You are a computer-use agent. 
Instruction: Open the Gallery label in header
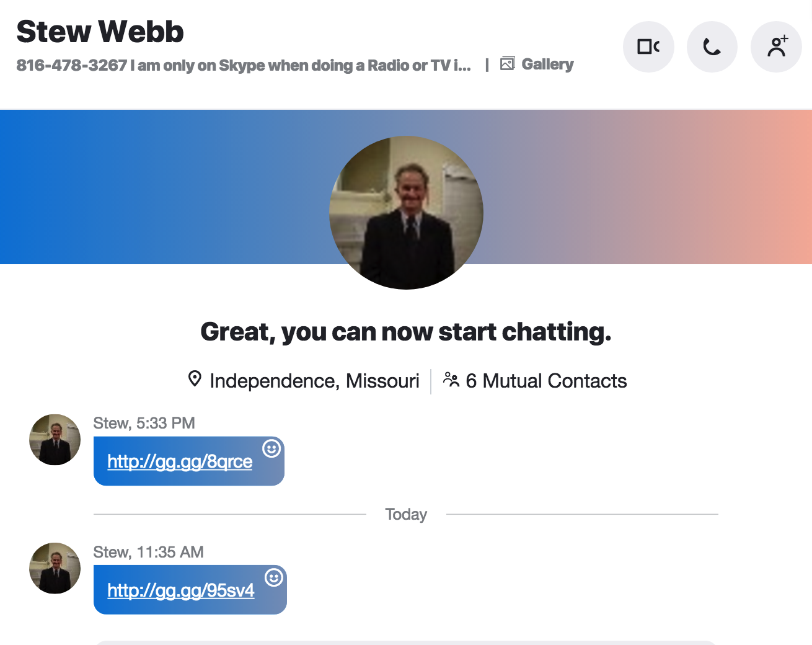click(547, 64)
